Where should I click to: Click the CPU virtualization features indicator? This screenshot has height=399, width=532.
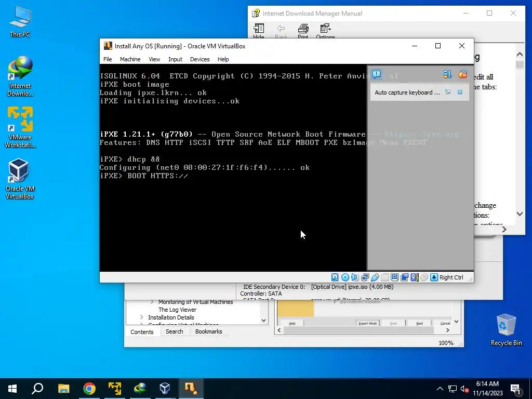(414, 277)
